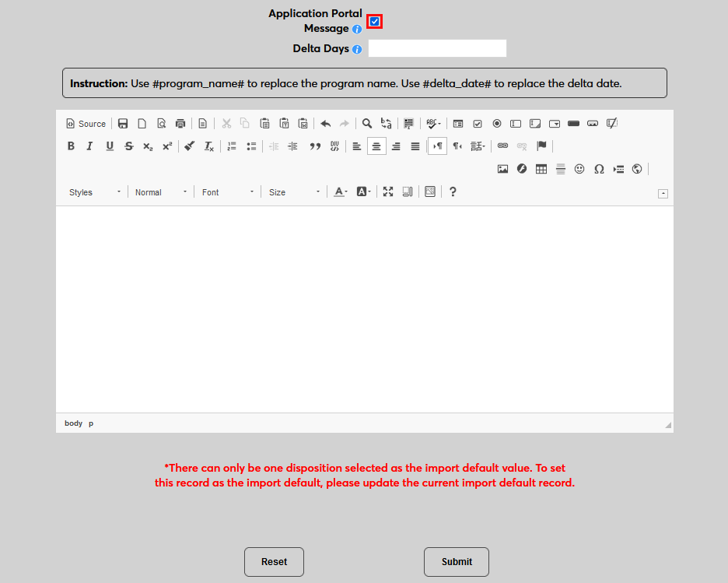This screenshot has width=728, height=583.
Task: Click the Save icon in editor toolbar
Action: 123,124
